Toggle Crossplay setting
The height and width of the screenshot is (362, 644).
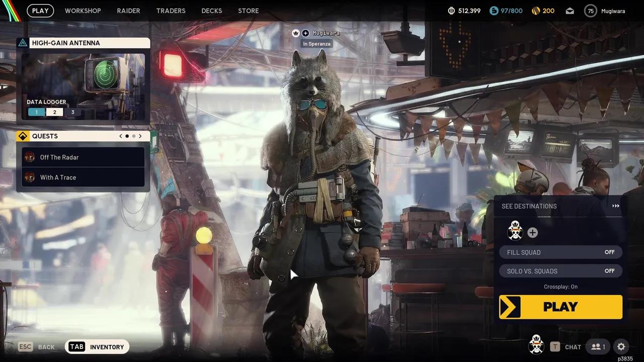tap(560, 287)
